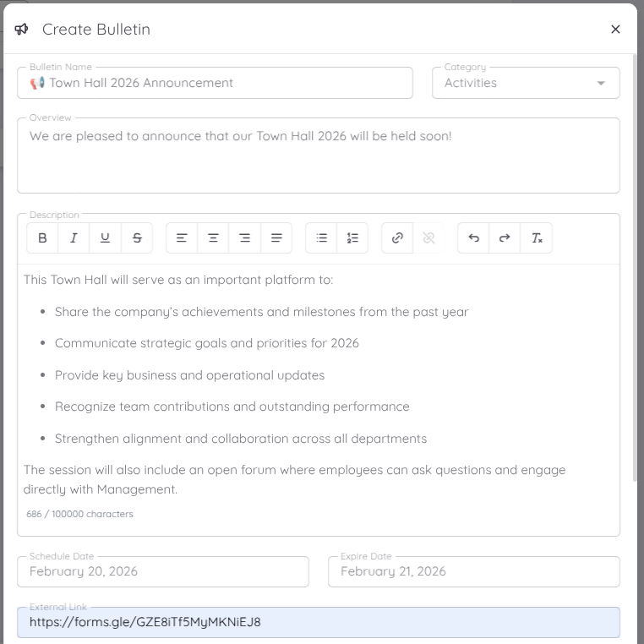Viewport: 644px width, 644px height.
Task: Center align the description text
Action: pos(213,238)
